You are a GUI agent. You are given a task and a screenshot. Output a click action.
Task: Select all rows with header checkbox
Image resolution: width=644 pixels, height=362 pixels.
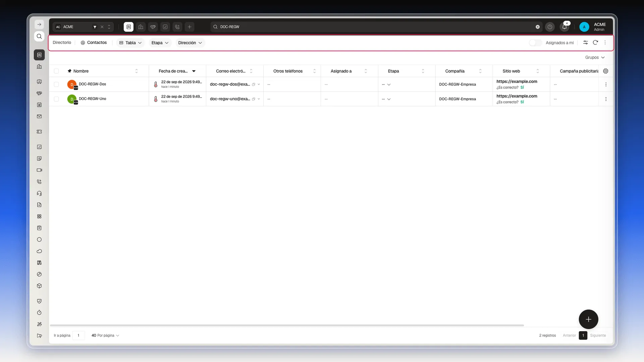(x=56, y=71)
